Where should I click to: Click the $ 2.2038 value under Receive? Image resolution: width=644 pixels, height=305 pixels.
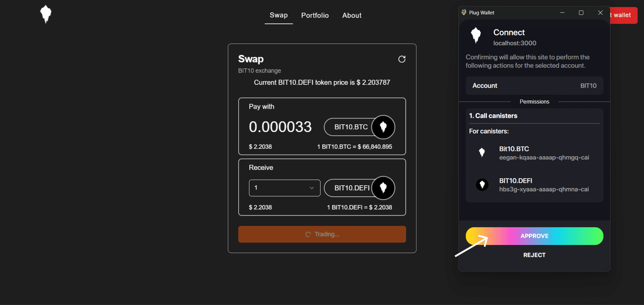[x=260, y=207]
